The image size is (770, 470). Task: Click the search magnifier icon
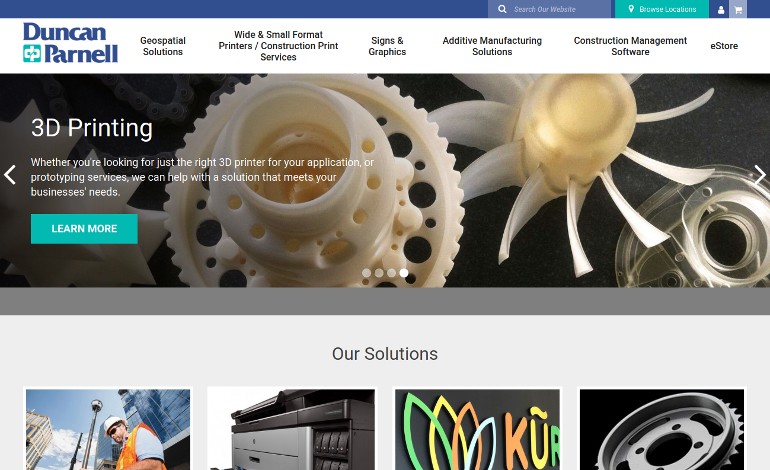coord(502,9)
